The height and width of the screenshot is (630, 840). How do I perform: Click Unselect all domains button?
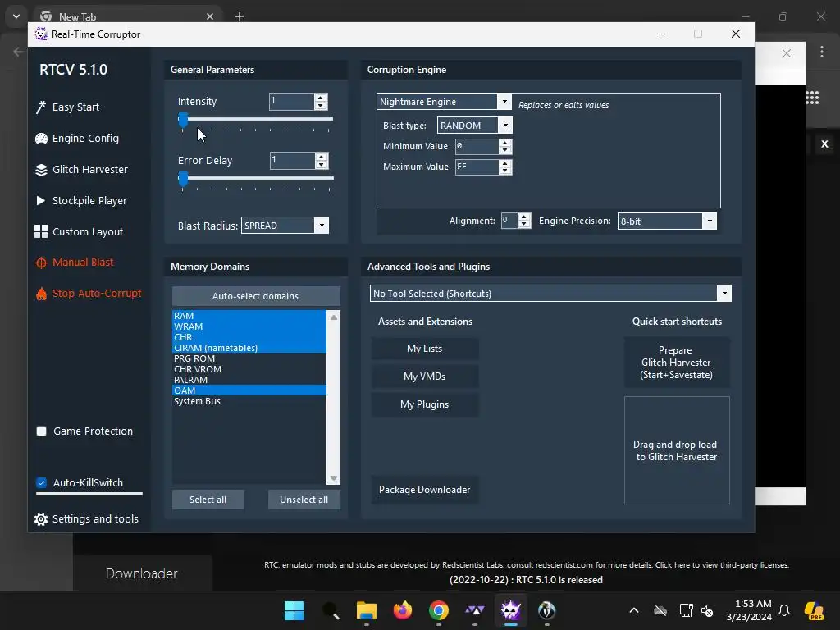pos(304,500)
